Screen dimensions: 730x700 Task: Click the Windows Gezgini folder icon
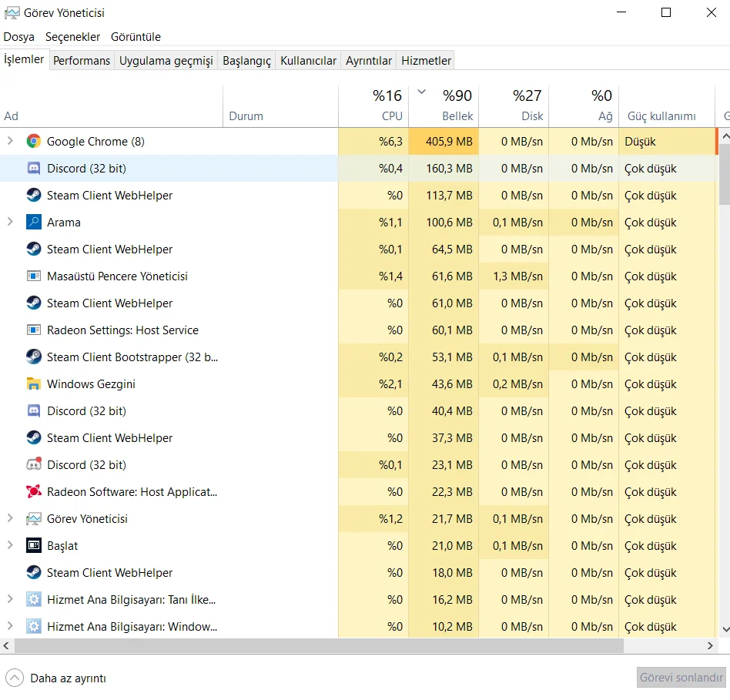click(33, 383)
